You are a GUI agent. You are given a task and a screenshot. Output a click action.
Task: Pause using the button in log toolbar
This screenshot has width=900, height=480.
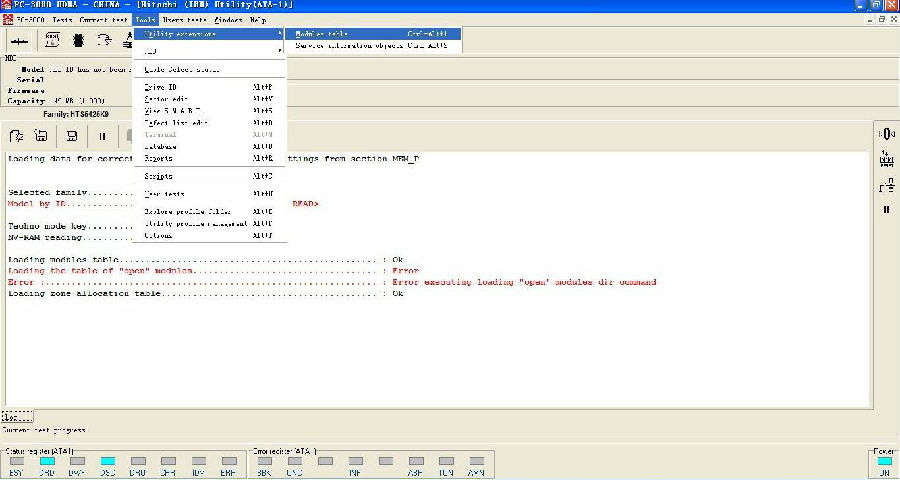[x=102, y=136]
